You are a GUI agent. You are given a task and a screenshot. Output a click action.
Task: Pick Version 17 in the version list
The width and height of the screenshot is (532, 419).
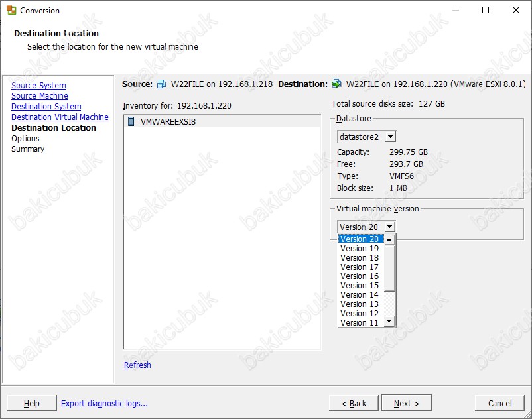click(x=361, y=267)
